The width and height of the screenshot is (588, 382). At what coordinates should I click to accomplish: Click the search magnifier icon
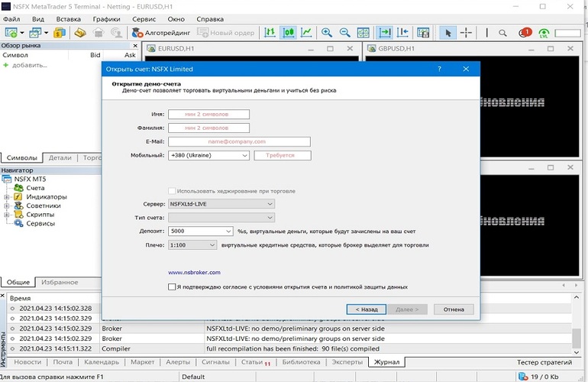tap(502, 33)
